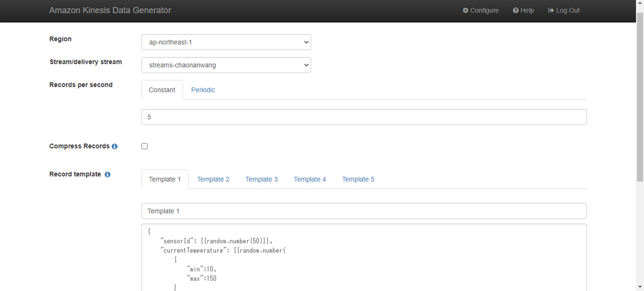Image resolution: width=644 pixels, height=291 pixels.
Task: Click the Record template info icon
Action: coord(107,175)
